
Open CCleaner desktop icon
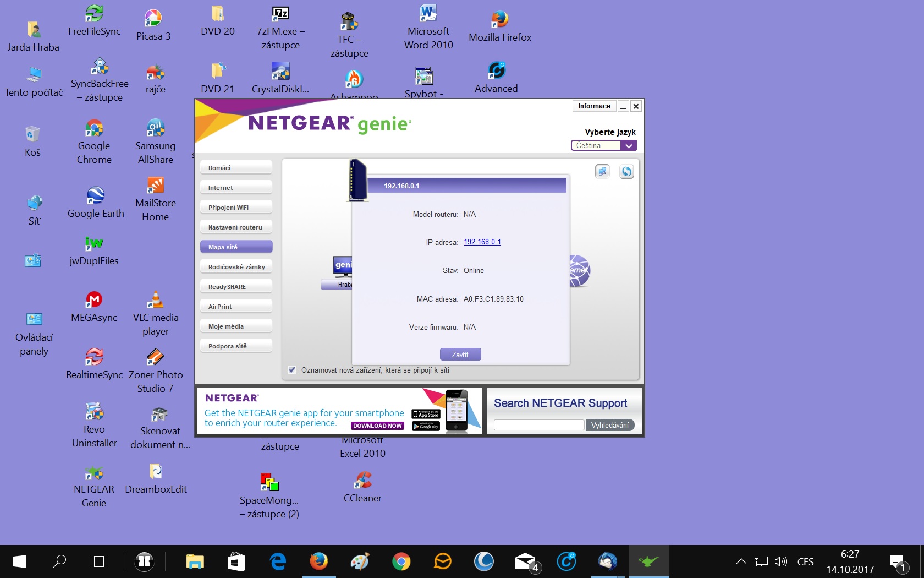pyautogui.click(x=362, y=481)
